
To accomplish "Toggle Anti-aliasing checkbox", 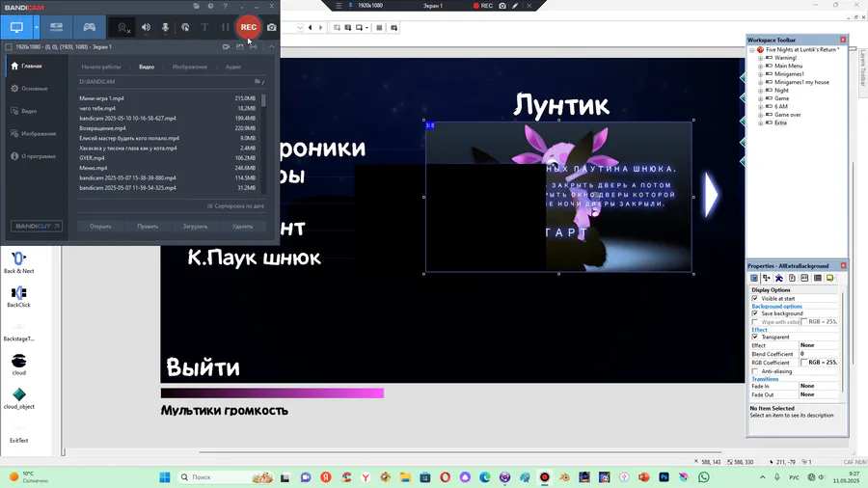I will click(x=754, y=371).
